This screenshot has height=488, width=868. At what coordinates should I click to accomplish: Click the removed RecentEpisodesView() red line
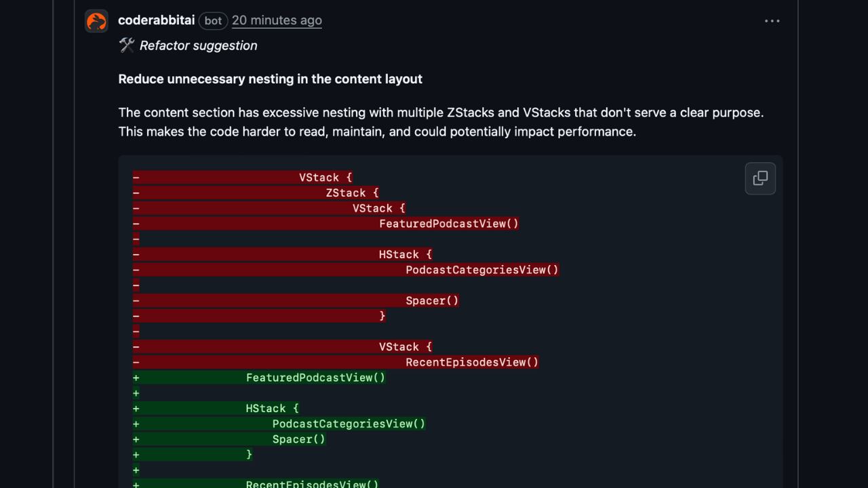pyautogui.click(x=336, y=362)
